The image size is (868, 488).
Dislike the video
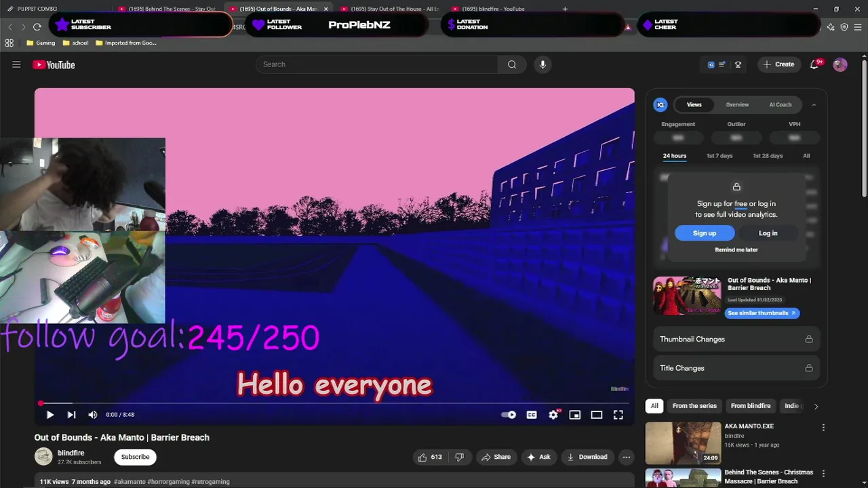459,457
